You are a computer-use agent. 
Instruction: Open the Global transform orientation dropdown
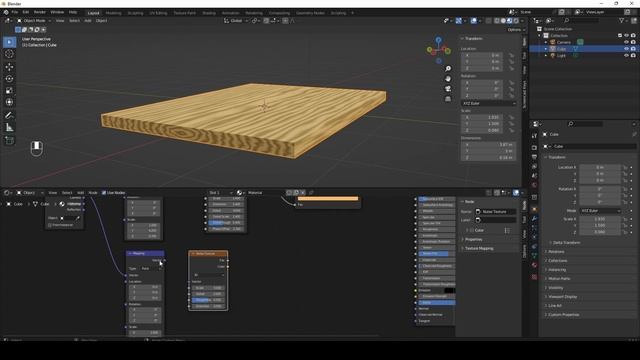236,20
